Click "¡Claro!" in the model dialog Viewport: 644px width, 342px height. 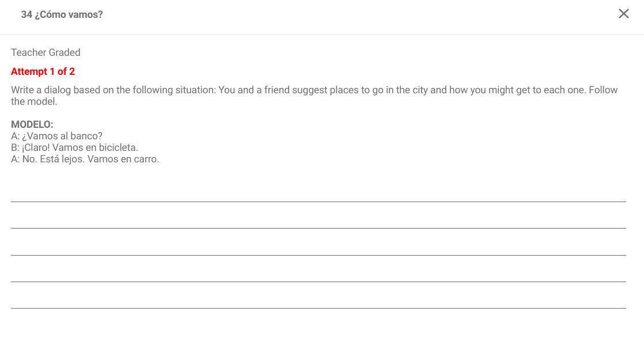(36, 147)
